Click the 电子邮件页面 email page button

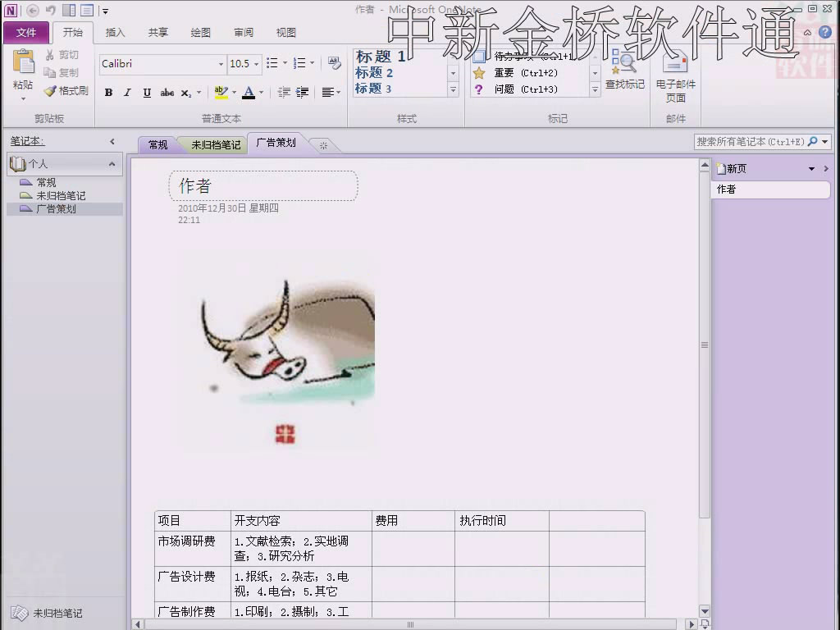pyautogui.click(x=676, y=76)
